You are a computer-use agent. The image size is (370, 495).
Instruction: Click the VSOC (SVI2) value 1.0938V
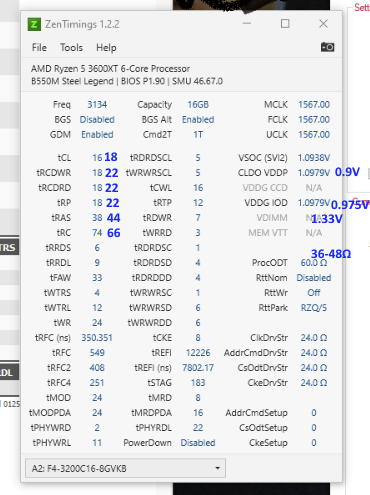[314, 158]
